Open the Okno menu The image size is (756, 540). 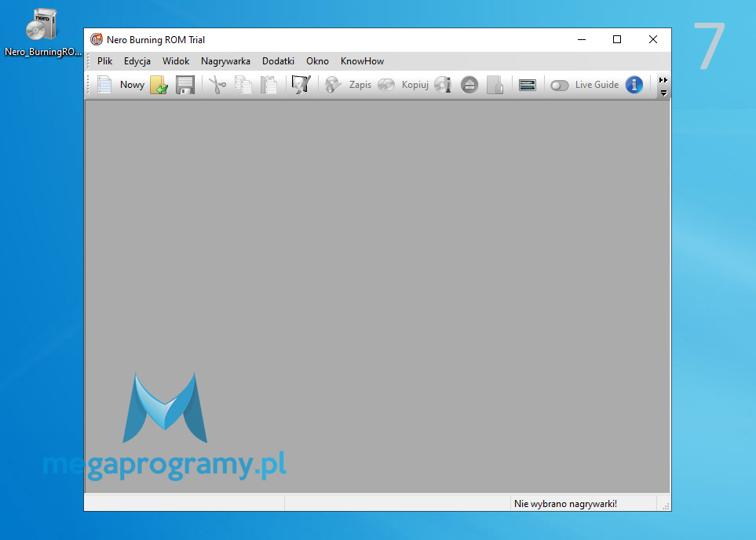pos(317,61)
